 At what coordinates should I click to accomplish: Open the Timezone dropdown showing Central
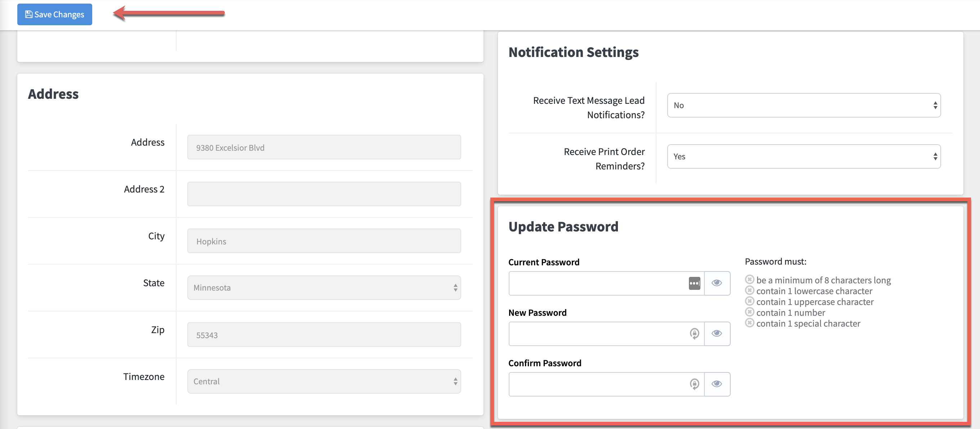pyautogui.click(x=324, y=381)
